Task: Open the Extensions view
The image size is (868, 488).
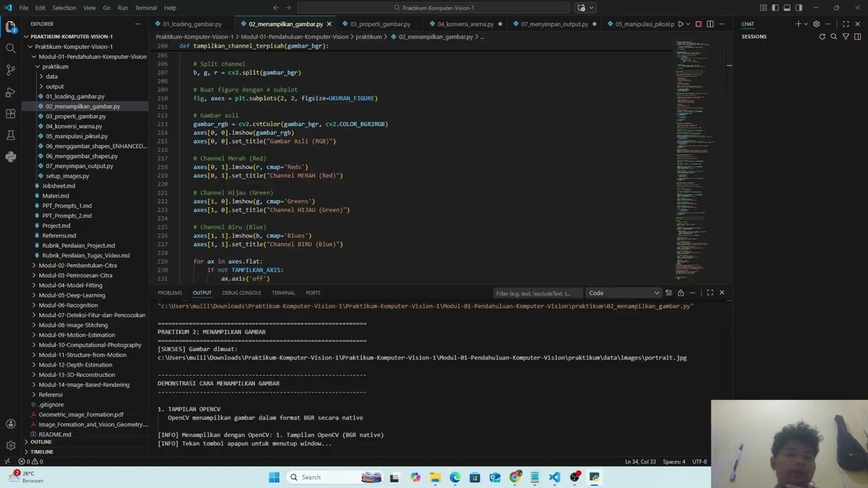Action: (x=10, y=113)
